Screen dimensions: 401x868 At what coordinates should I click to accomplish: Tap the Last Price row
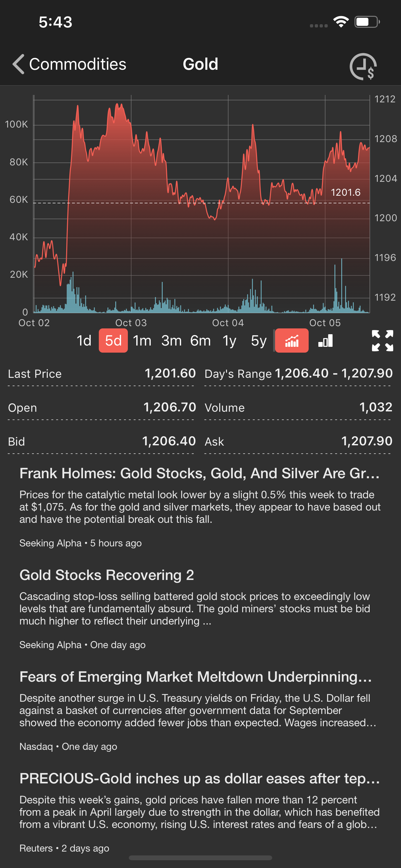(101, 374)
